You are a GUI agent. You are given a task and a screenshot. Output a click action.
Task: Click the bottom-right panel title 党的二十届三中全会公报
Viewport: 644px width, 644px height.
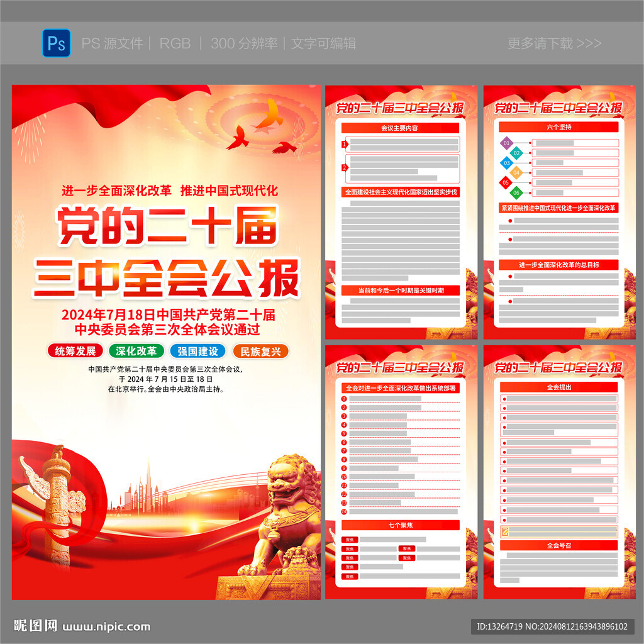click(x=558, y=367)
